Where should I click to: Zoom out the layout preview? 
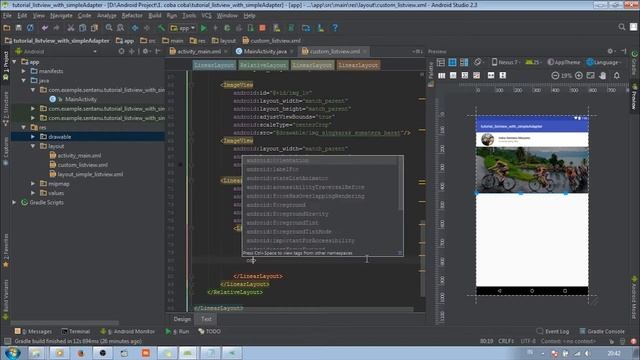pyautogui.click(x=555, y=76)
